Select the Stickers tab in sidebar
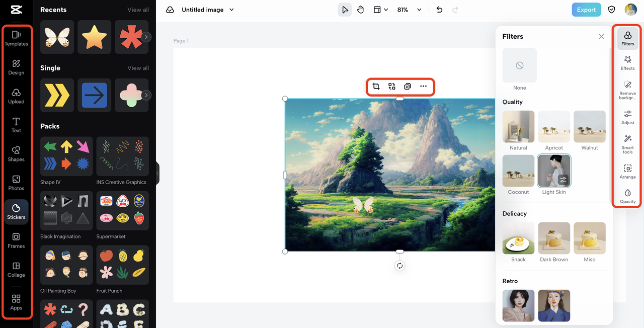Image resolution: width=644 pixels, height=328 pixels. point(16,212)
